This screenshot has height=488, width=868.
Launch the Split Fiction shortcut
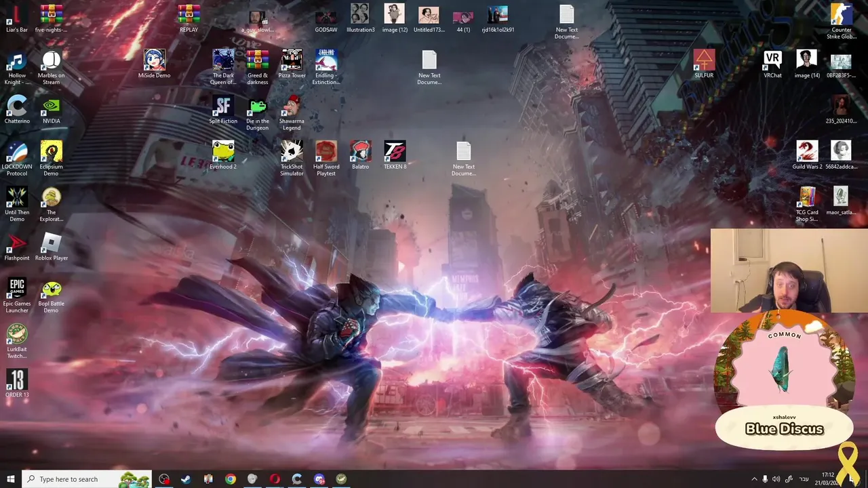pyautogui.click(x=223, y=110)
